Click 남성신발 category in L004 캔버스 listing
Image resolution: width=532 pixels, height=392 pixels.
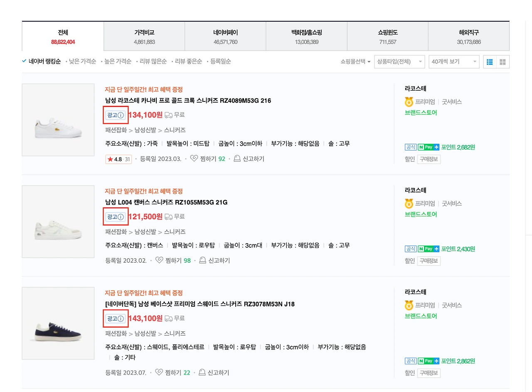pyautogui.click(x=145, y=232)
